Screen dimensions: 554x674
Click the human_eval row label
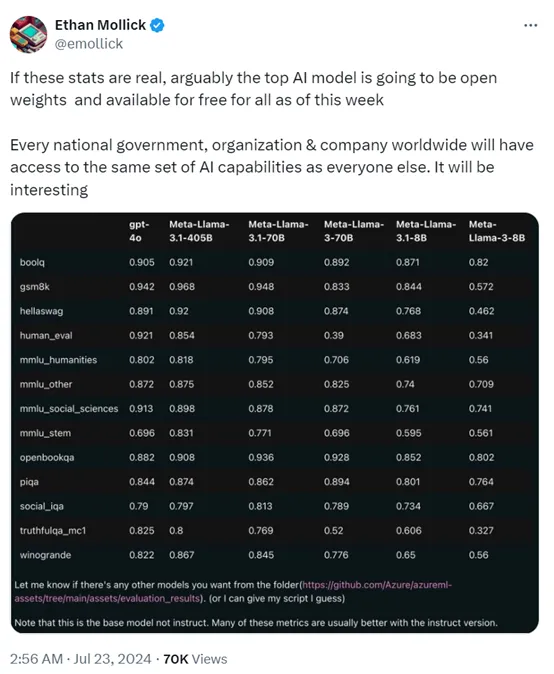pos(46,335)
